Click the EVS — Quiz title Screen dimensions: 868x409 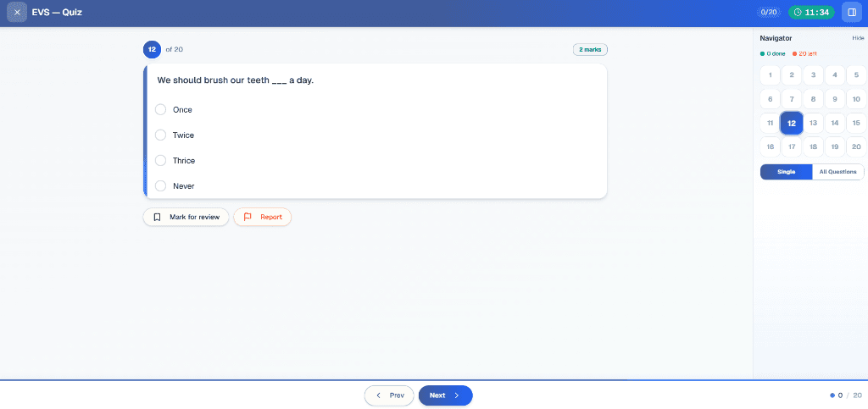click(x=57, y=12)
